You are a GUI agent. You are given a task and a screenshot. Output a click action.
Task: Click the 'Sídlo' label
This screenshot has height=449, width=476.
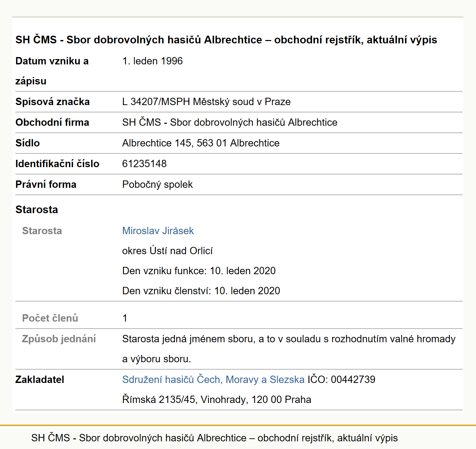coord(27,143)
